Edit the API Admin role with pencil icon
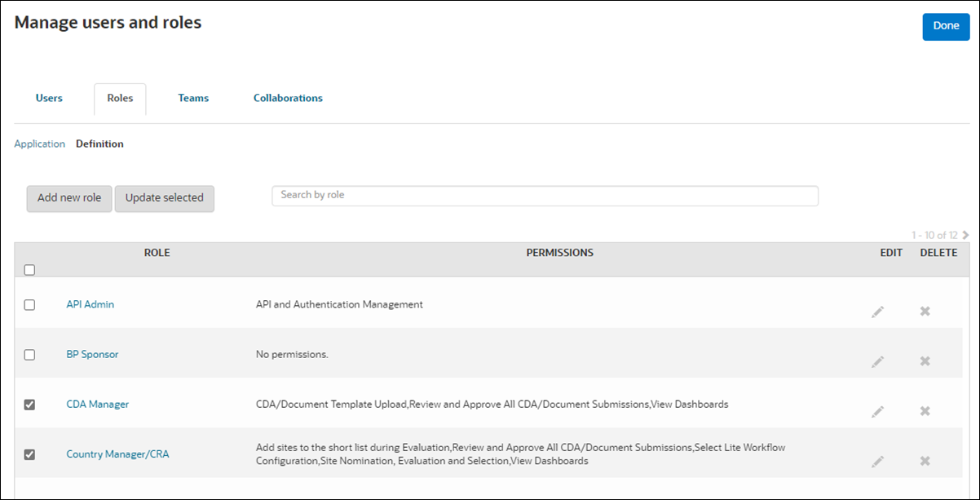Image resolution: width=980 pixels, height=500 pixels. pos(877,312)
